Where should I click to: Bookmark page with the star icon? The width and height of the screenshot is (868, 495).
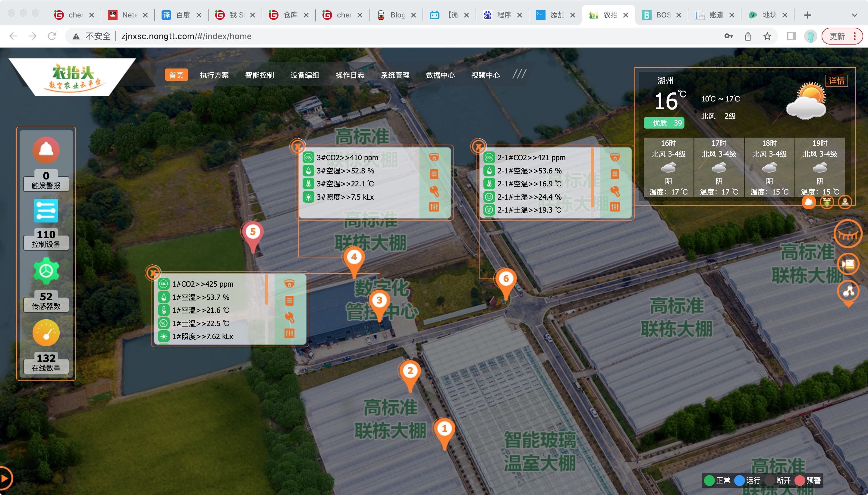pyautogui.click(x=767, y=36)
